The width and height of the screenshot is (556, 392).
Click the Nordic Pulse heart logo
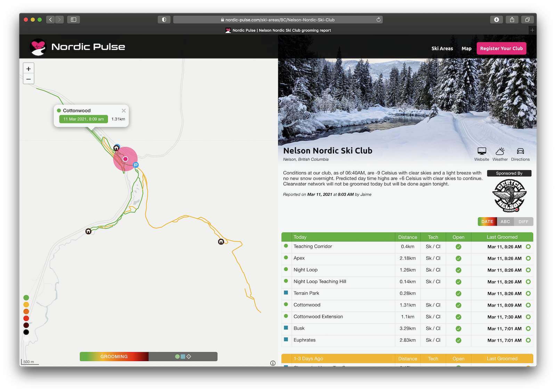[38, 47]
